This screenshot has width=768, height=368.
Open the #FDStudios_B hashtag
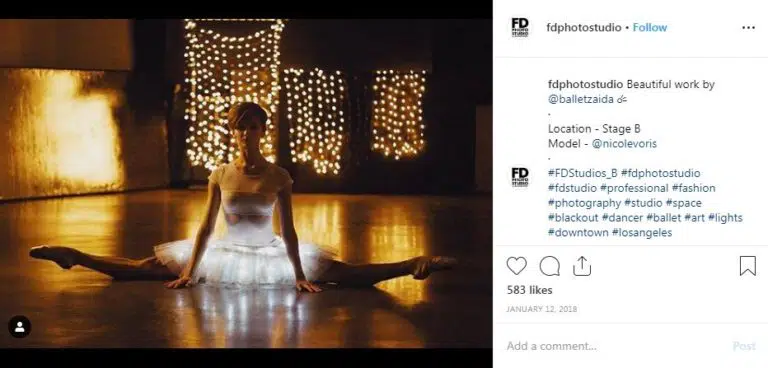[x=583, y=173]
